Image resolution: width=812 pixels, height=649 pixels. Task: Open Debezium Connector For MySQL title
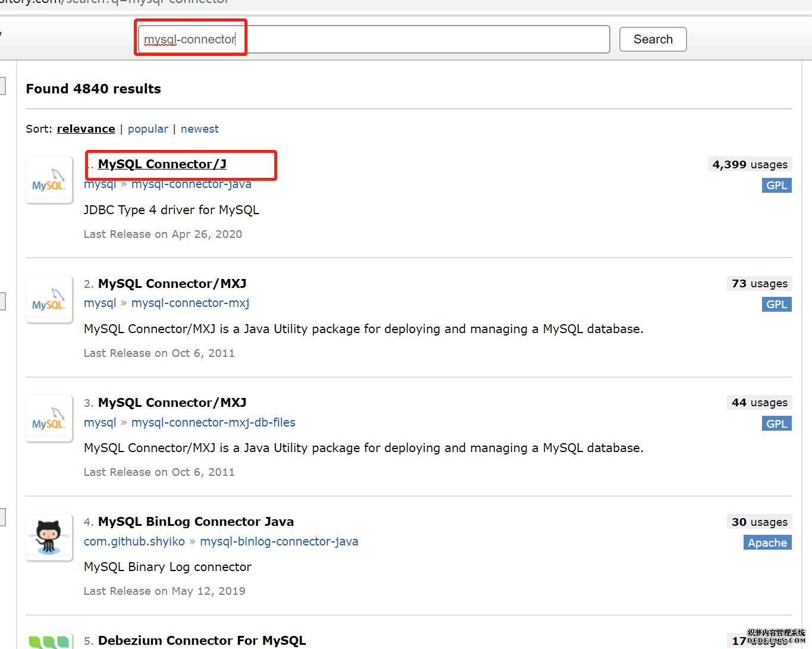[202, 641]
